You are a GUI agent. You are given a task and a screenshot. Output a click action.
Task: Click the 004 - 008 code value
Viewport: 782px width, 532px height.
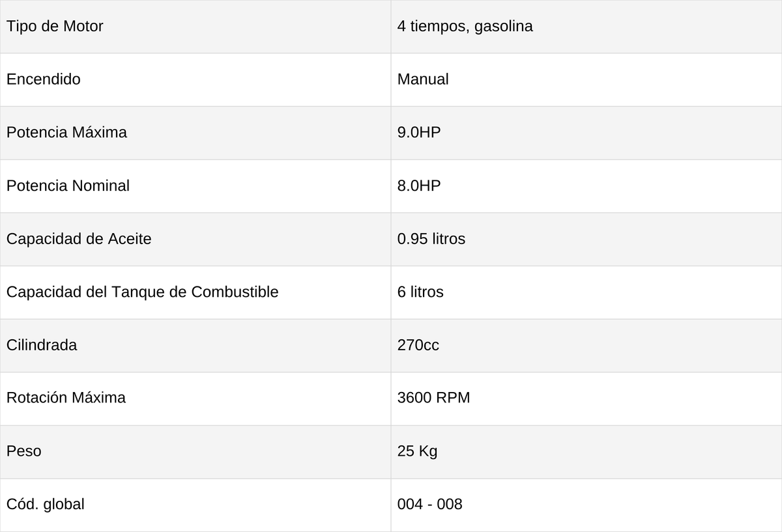click(429, 504)
